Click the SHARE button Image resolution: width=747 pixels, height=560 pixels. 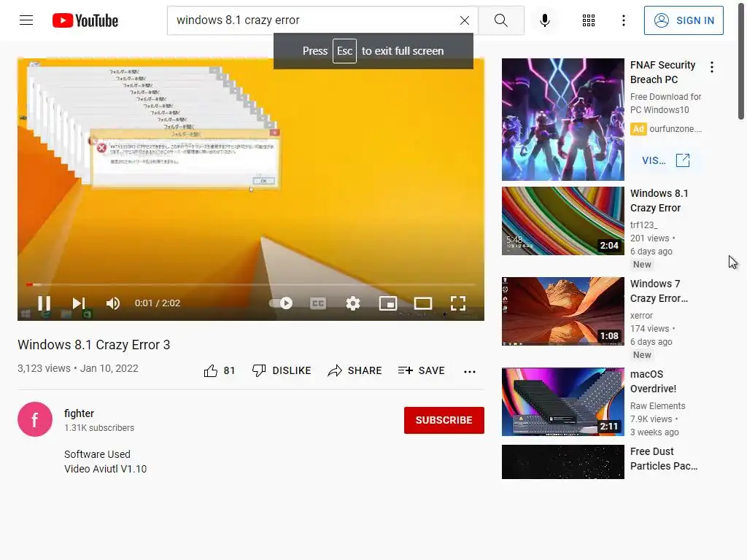pyautogui.click(x=355, y=370)
